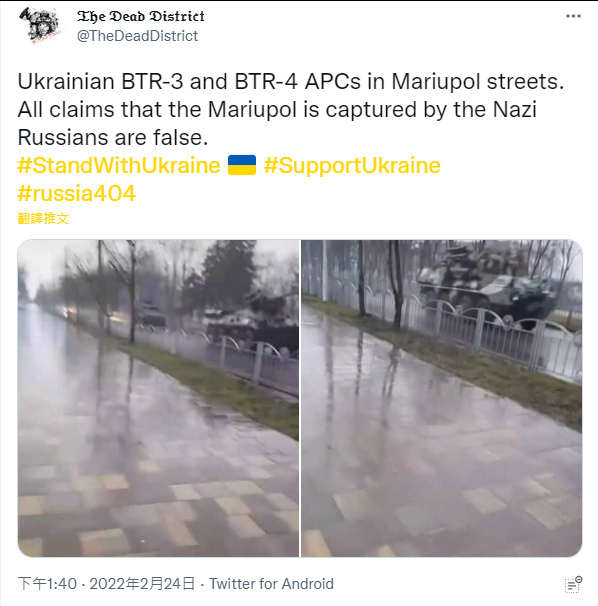
Task: View hidden replies icon at tweet bottom
Action: click(573, 584)
